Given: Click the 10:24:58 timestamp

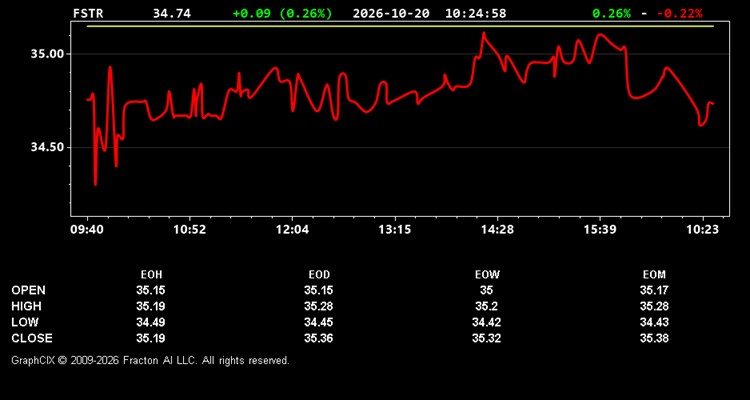Looking at the screenshot, I should click(x=475, y=13).
